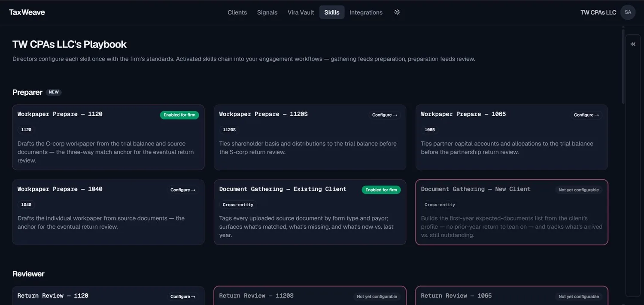Click the first-year expected-documents description

click(x=512, y=226)
